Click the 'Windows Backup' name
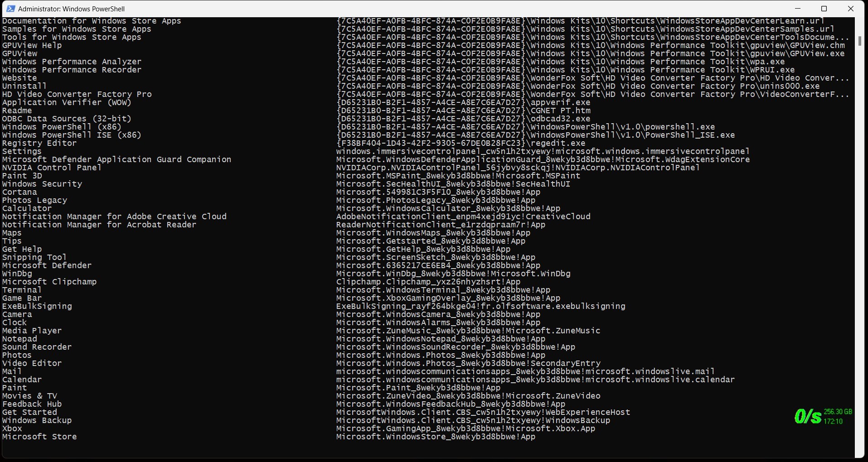Viewport: 868px width, 462px height. 37,420
